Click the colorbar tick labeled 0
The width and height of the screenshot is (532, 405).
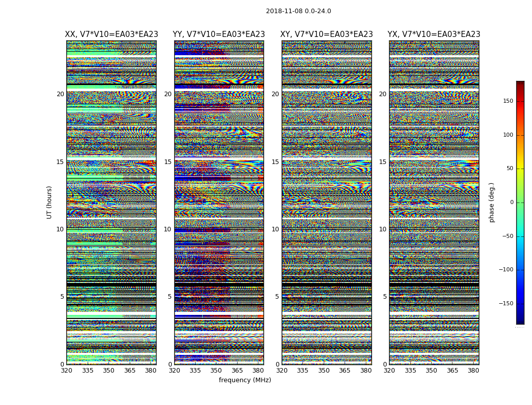coord(512,202)
